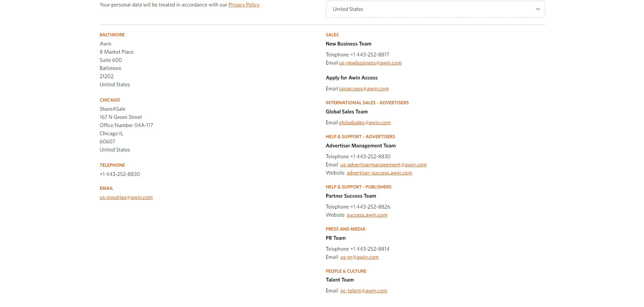Expand the United States country dropdown
This screenshot has width=644, height=307.
(435, 9)
